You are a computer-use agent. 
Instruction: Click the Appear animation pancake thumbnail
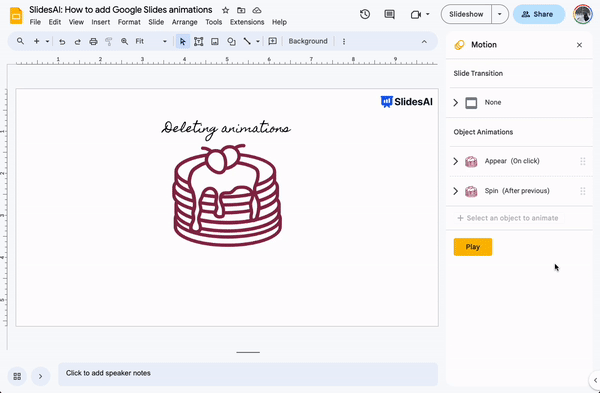[x=471, y=161]
